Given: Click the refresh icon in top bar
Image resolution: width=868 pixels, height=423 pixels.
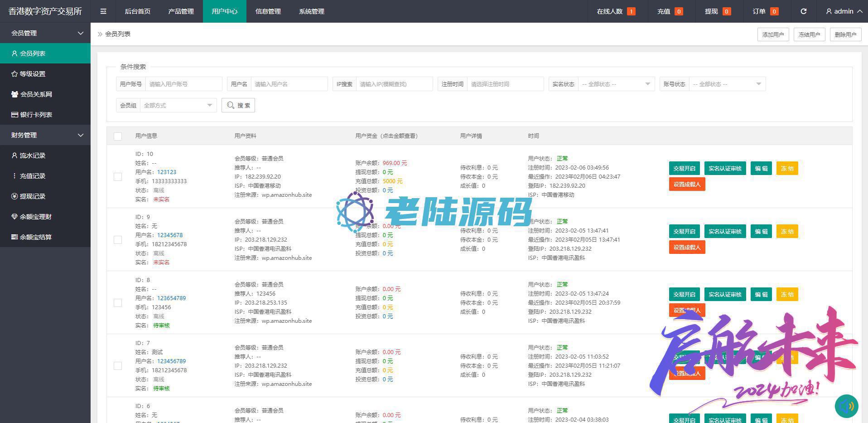Looking at the screenshot, I should pyautogui.click(x=803, y=11).
